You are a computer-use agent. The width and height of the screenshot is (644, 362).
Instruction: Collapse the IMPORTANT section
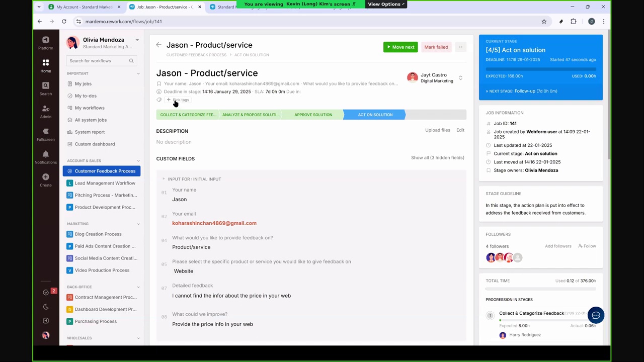[138, 73]
